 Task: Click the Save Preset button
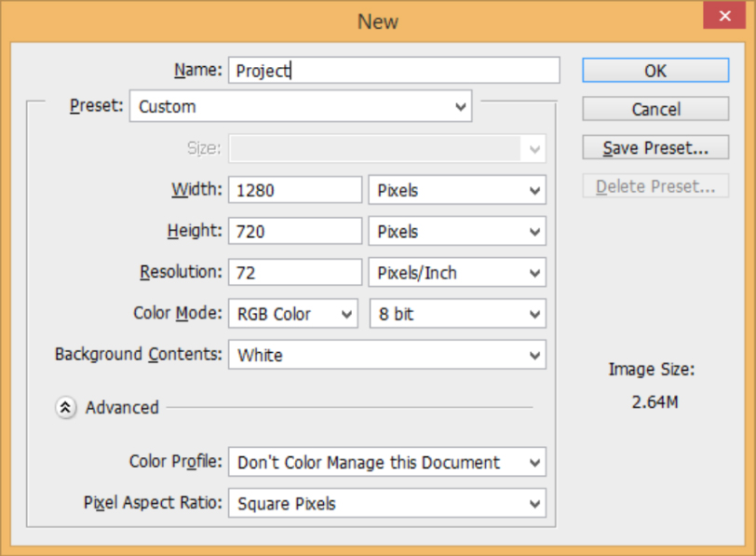655,147
